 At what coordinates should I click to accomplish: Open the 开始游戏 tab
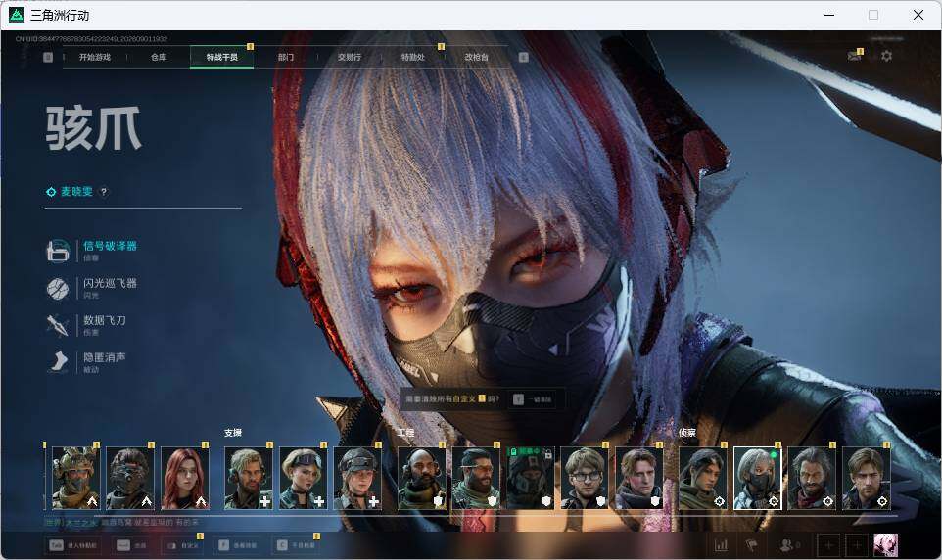[94, 57]
